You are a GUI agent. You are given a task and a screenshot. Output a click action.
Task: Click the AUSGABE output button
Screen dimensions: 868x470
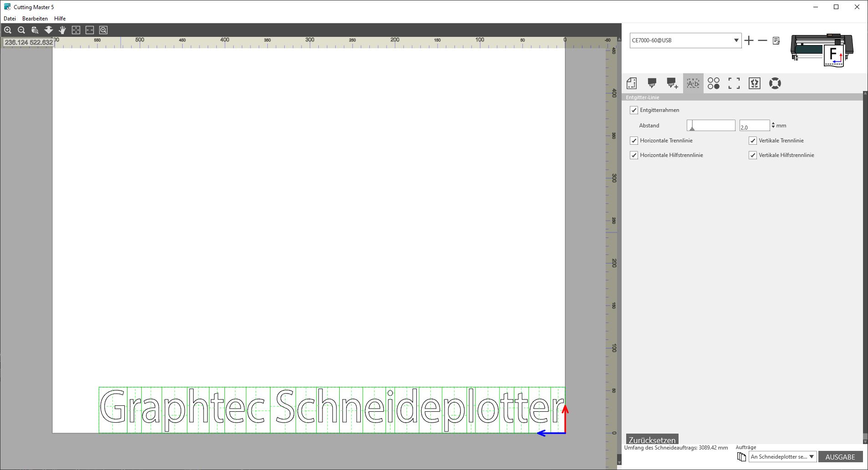pyautogui.click(x=840, y=457)
